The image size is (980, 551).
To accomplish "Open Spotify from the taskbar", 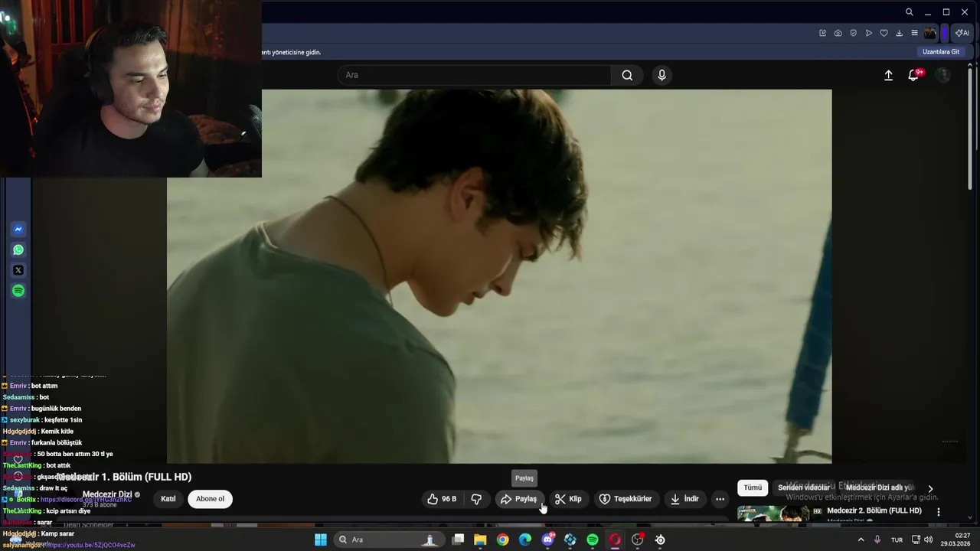I will 593,540.
